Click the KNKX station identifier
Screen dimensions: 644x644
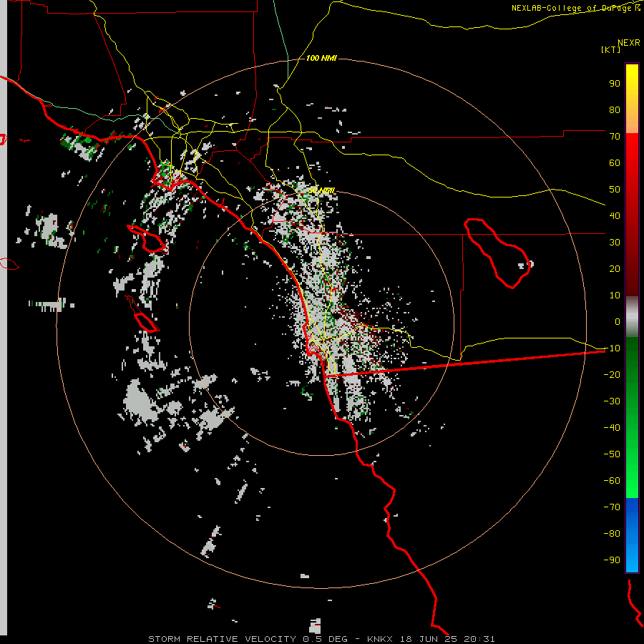380,639
